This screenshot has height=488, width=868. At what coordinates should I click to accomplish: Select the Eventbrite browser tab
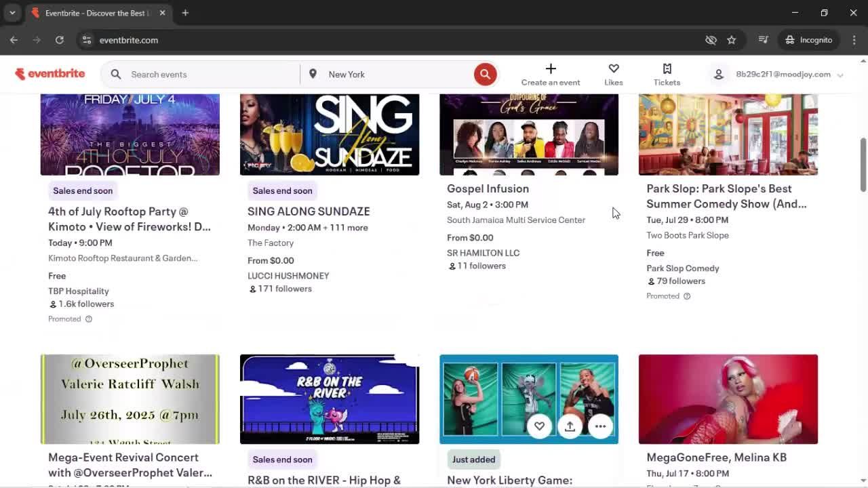(98, 13)
